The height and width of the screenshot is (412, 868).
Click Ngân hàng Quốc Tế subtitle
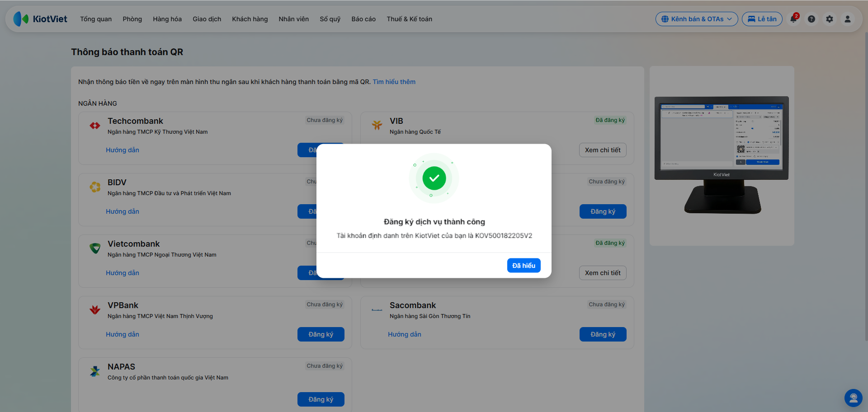(415, 132)
